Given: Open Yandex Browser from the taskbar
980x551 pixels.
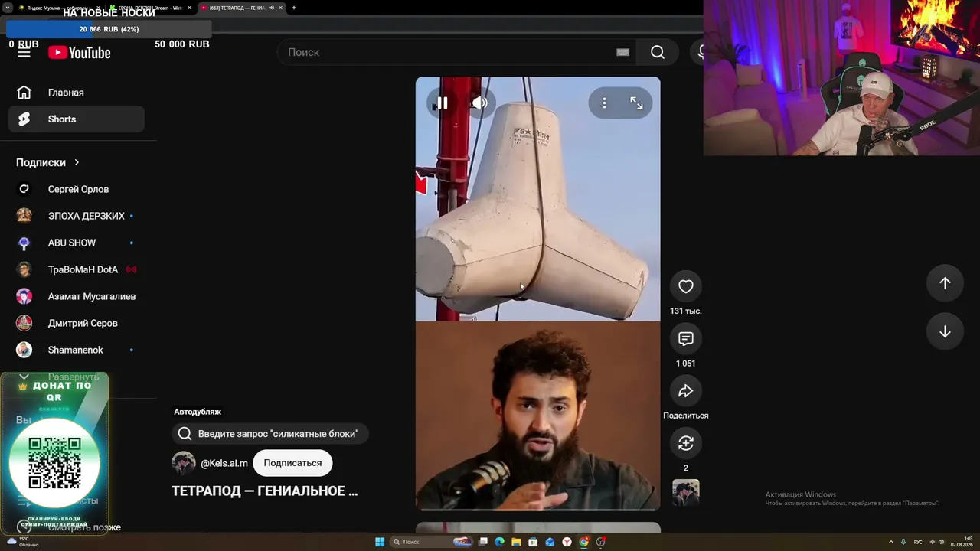Looking at the screenshot, I should click(x=567, y=542).
